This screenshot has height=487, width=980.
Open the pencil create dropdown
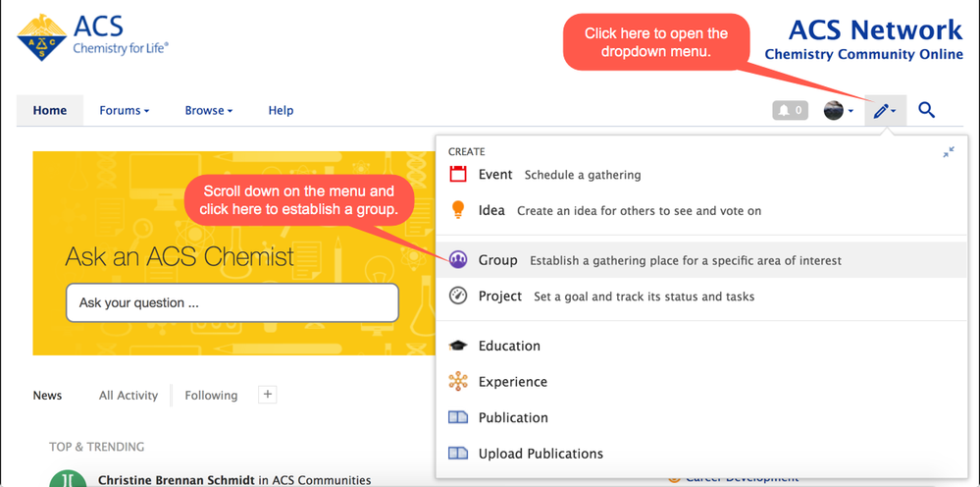[x=885, y=111]
